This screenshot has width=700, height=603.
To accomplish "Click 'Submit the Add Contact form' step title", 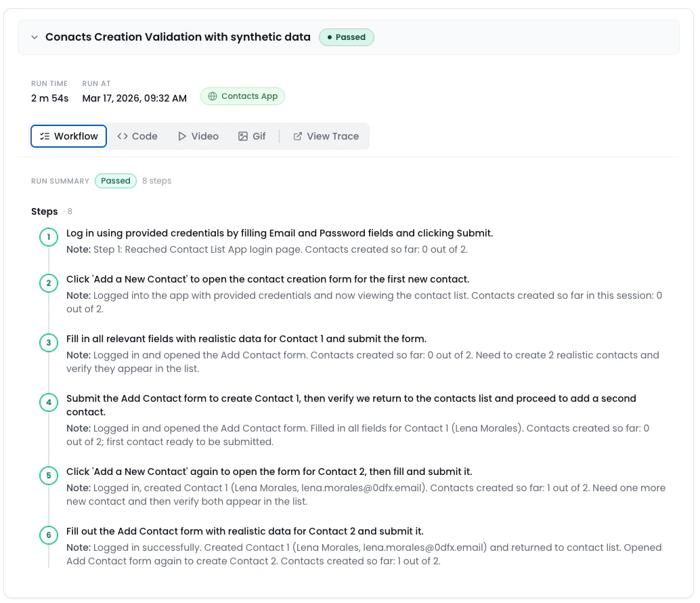I will pos(351,405).
